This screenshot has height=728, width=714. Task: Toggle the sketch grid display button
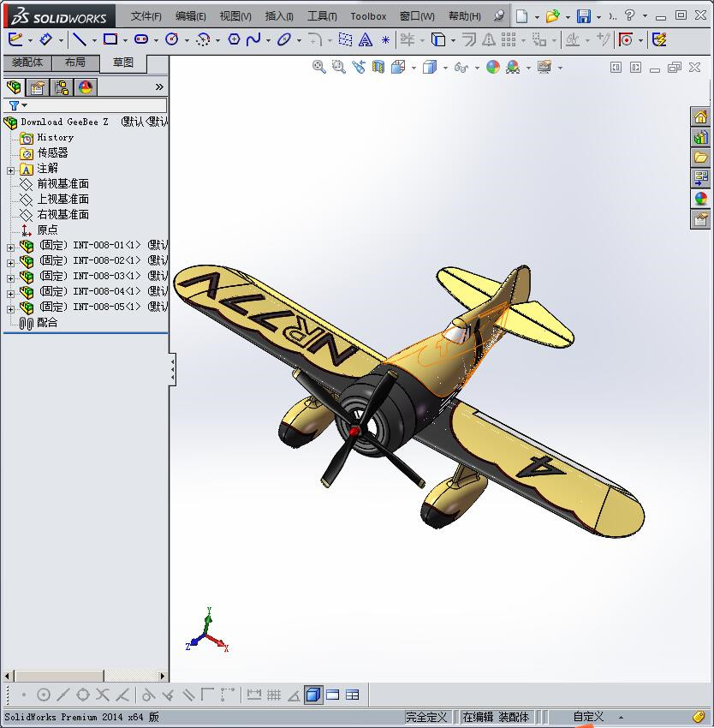click(274, 695)
